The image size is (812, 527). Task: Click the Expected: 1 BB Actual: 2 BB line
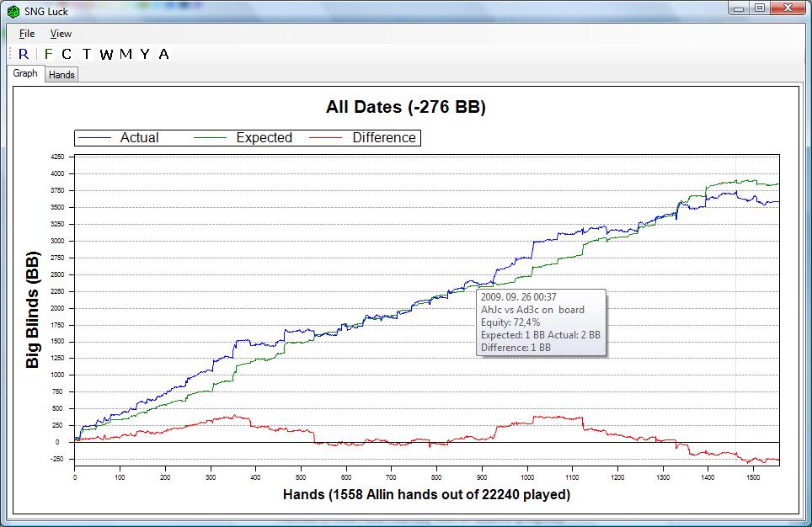pos(541,335)
